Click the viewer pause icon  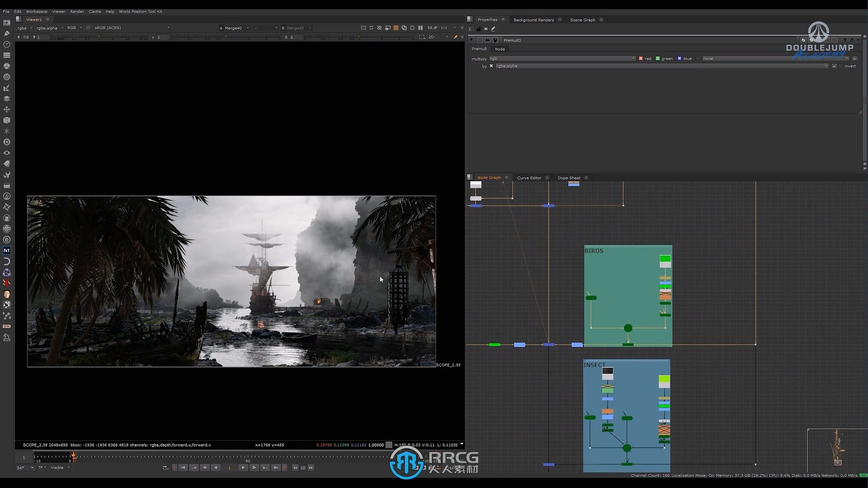click(420, 28)
